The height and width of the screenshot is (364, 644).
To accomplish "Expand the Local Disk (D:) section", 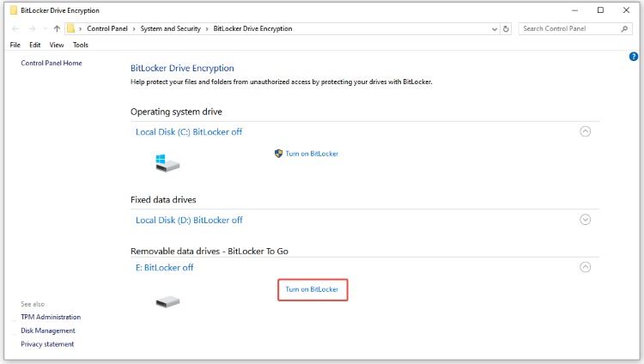I will 585,220.
